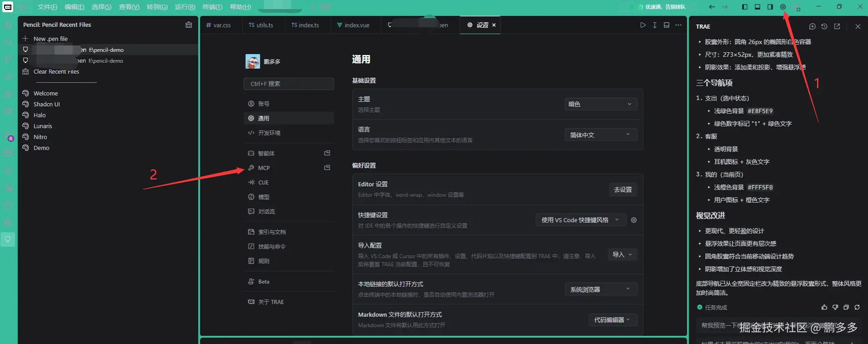Open the 代码编辑器 Markdown dropdown
Image resolution: width=868 pixels, height=344 pixels.
[x=613, y=320]
